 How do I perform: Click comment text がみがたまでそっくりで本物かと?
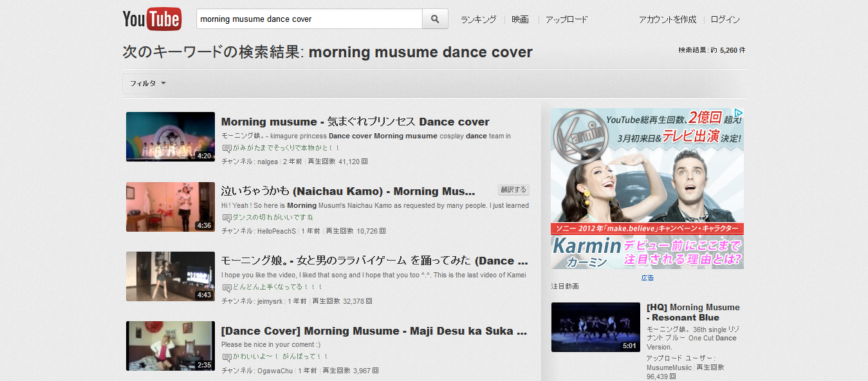pyautogui.click(x=286, y=149)
